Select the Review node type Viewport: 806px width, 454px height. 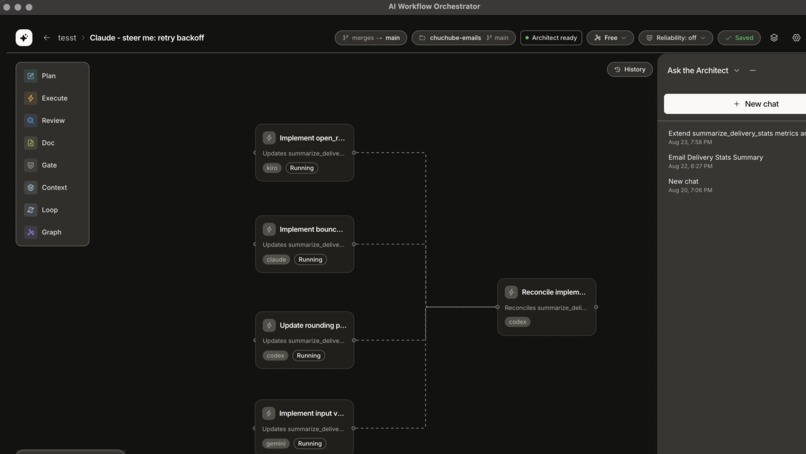point(52,120)
